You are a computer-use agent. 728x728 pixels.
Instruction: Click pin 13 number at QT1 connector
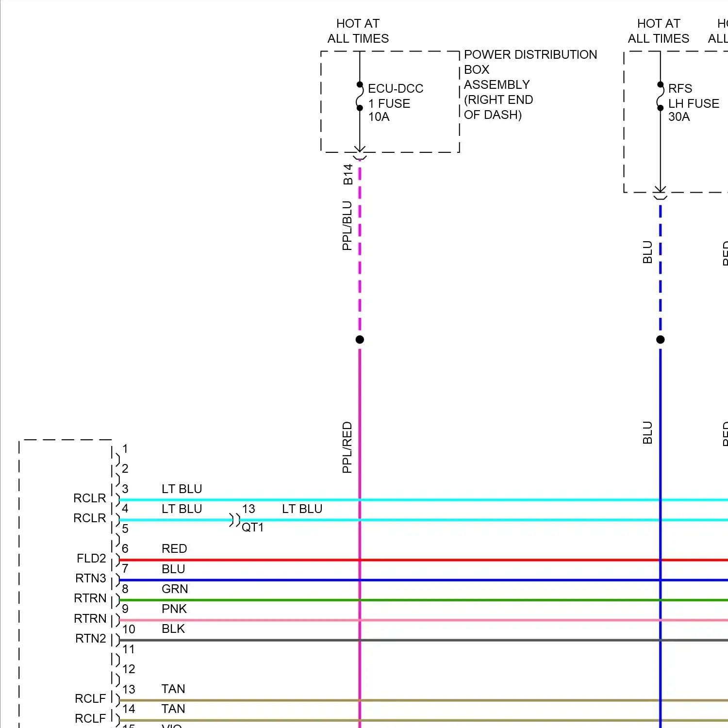(248, 509)
